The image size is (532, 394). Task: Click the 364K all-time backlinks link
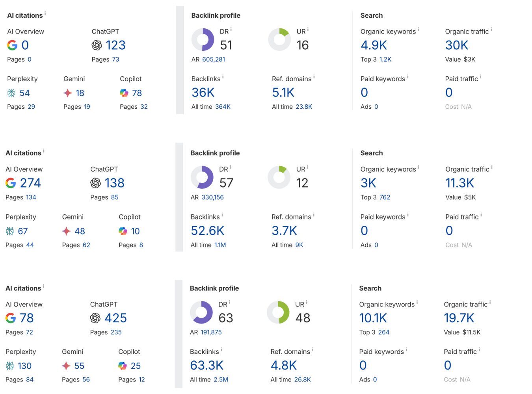tap(223, 107)
